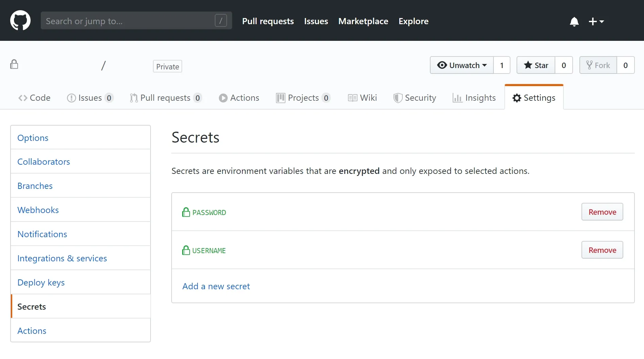The height and width of the screenshot is (359, 644).
Task: Open the Marketplace menu item
Action: [363, 21]
